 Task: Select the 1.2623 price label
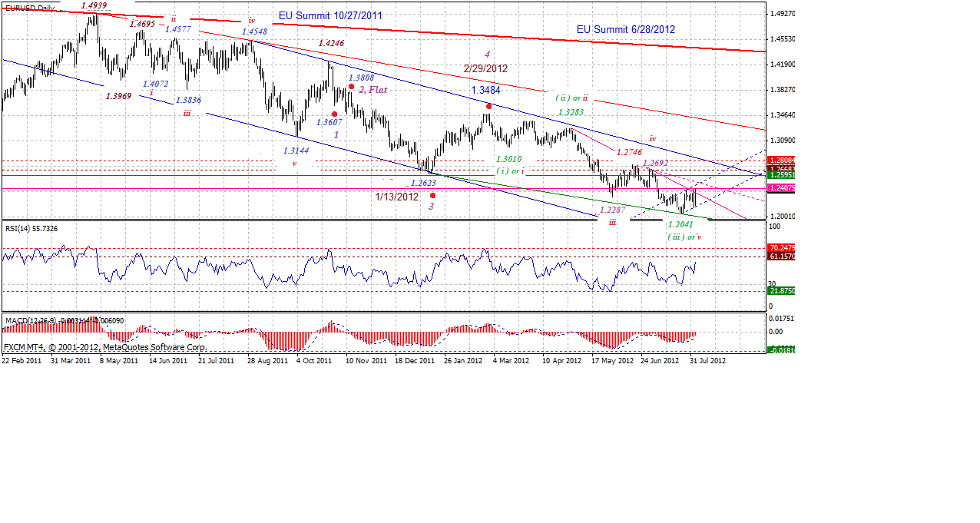click(x=423, y=184)
